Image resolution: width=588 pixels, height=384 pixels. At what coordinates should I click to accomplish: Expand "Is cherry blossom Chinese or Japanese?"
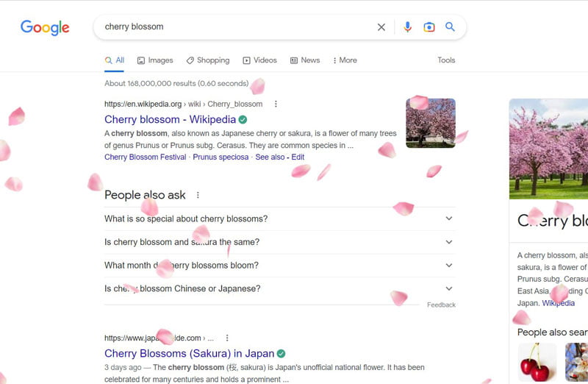(280, 288)
